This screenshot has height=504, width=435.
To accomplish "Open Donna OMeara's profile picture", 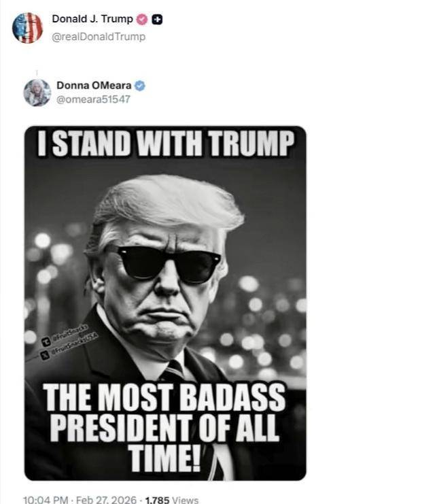I will pos(37,93).
